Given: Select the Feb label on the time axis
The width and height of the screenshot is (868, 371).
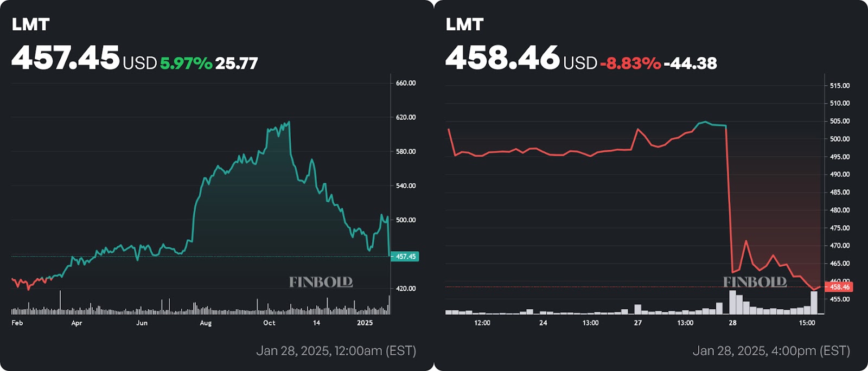Looking at the screenshot, I should [x=17, y=323].
